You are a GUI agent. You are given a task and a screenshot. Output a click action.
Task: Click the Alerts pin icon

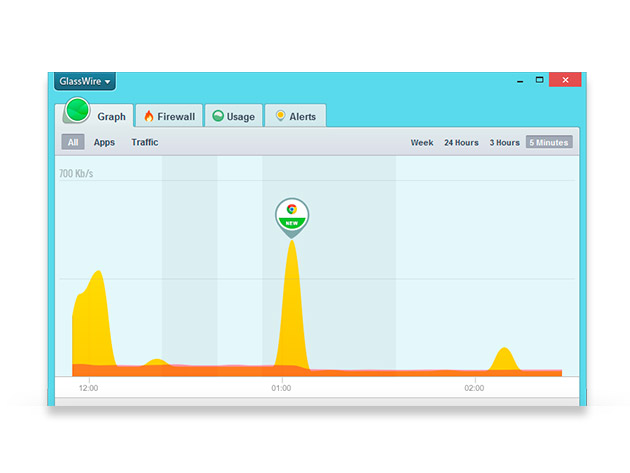coord(280,116)
